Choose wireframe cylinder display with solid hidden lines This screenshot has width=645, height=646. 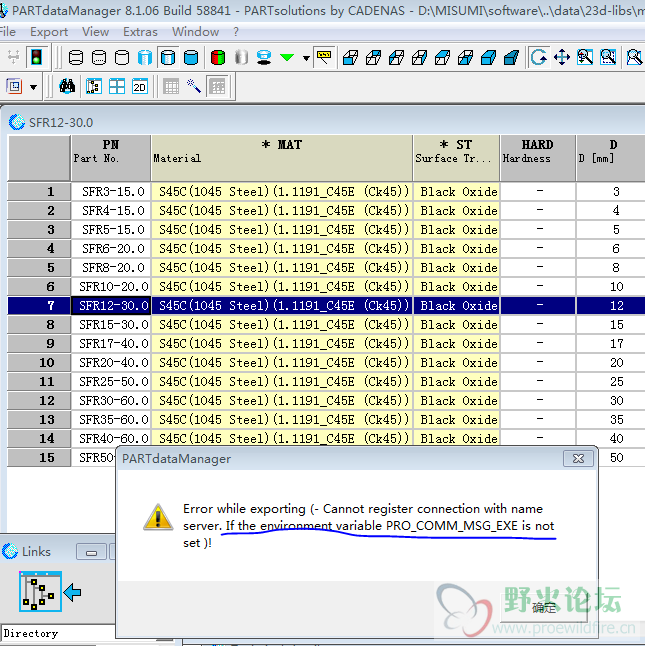76,57
